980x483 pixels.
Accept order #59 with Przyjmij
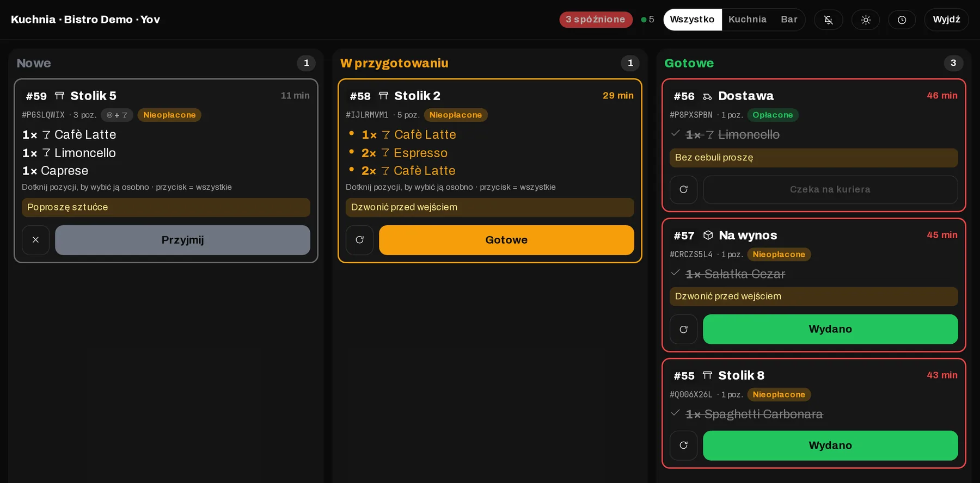click(x=182, y=240)
